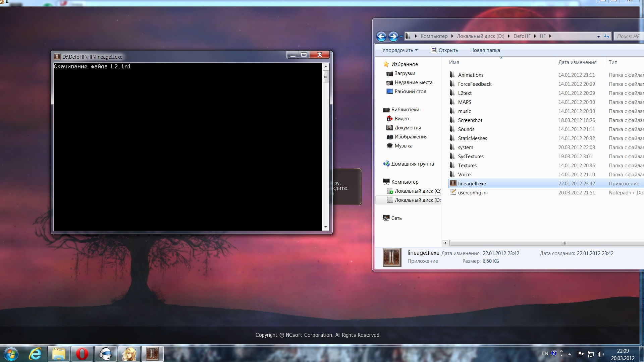The height and width of the screenshot is (362, 644).
Task: Click the Explorer Back navigation arrow
Action: tap(381, 36)
